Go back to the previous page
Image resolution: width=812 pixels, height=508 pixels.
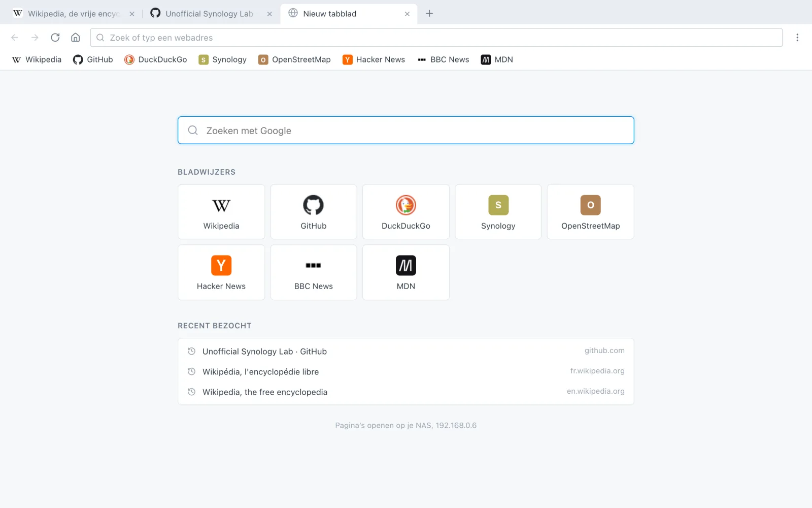[15, 38]
